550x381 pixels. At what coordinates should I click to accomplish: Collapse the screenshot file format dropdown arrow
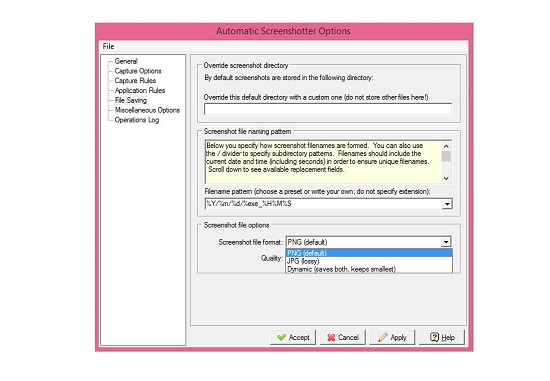(446, 242)
